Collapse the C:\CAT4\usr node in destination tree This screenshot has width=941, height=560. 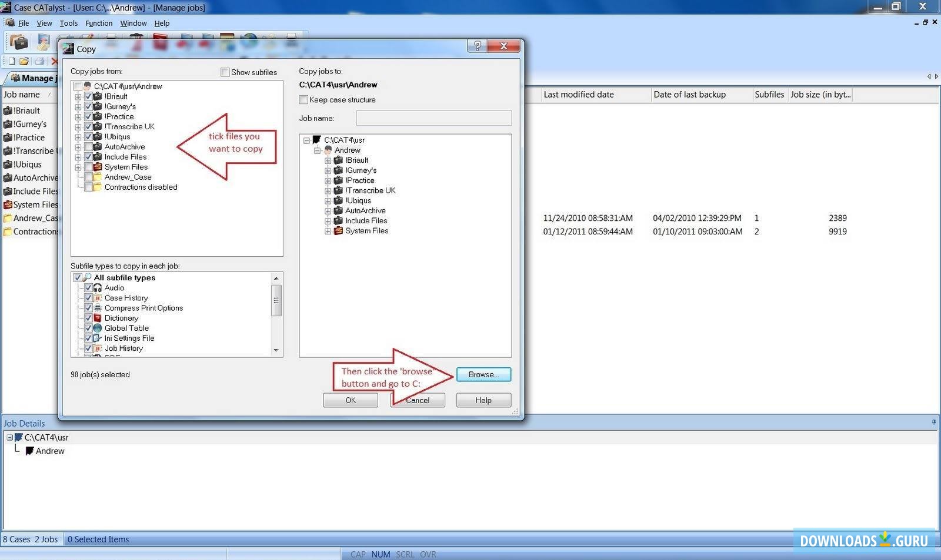[x=307, y=140]
